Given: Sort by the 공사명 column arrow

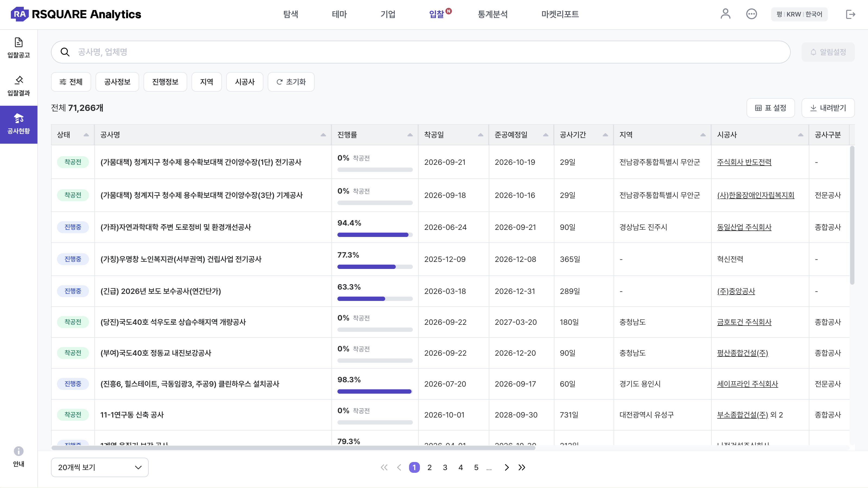Looking at the screenshot, I should pos(323,135).
